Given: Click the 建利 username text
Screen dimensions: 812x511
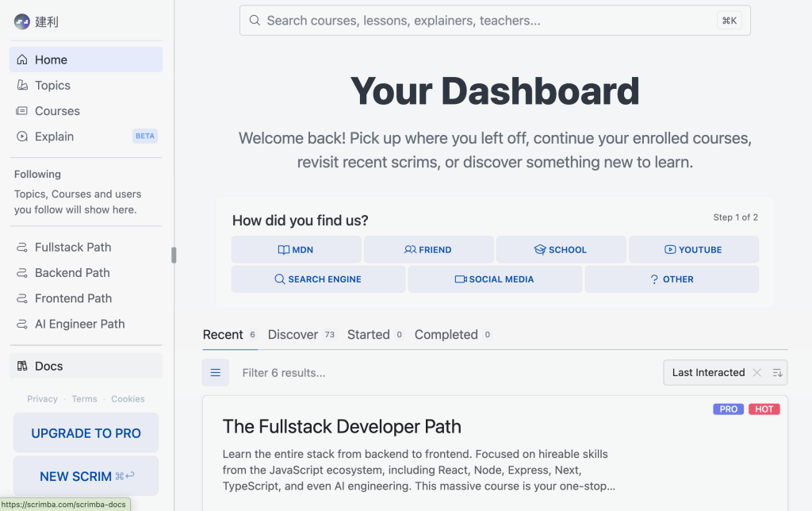Looking at the screenshot, I should tap(47, 21).
